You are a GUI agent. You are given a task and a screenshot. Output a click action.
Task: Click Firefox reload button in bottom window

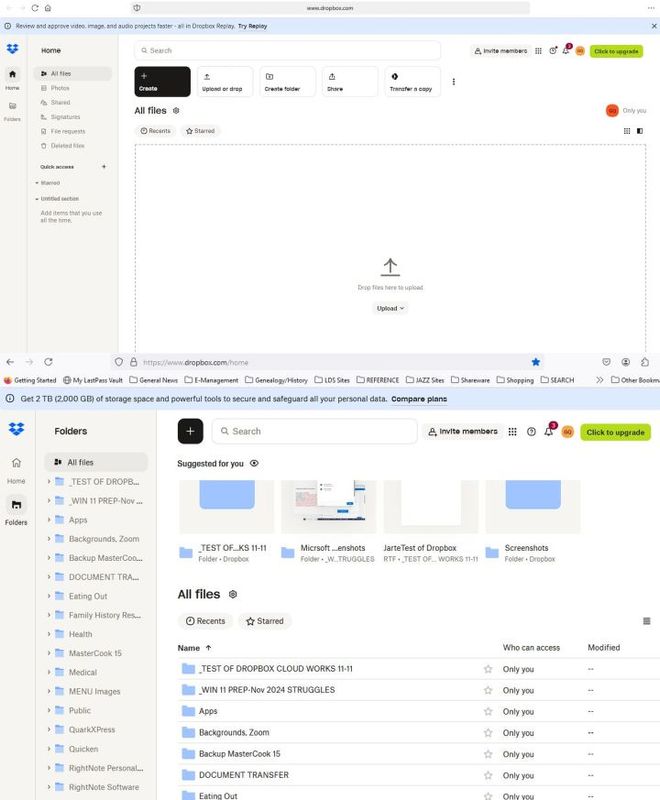coord(48,362)
